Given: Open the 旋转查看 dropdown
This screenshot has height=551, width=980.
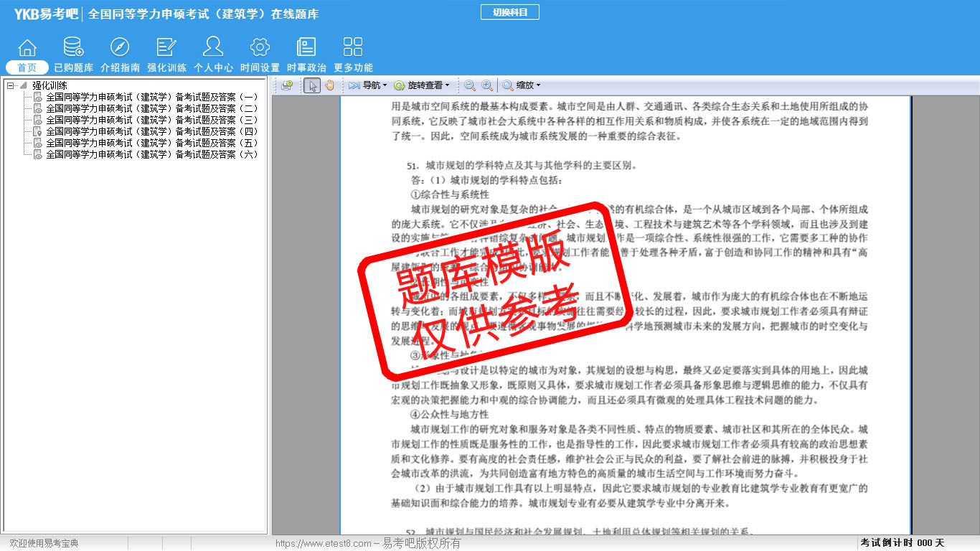Looking at the screenshot, I should pos(422,85).
